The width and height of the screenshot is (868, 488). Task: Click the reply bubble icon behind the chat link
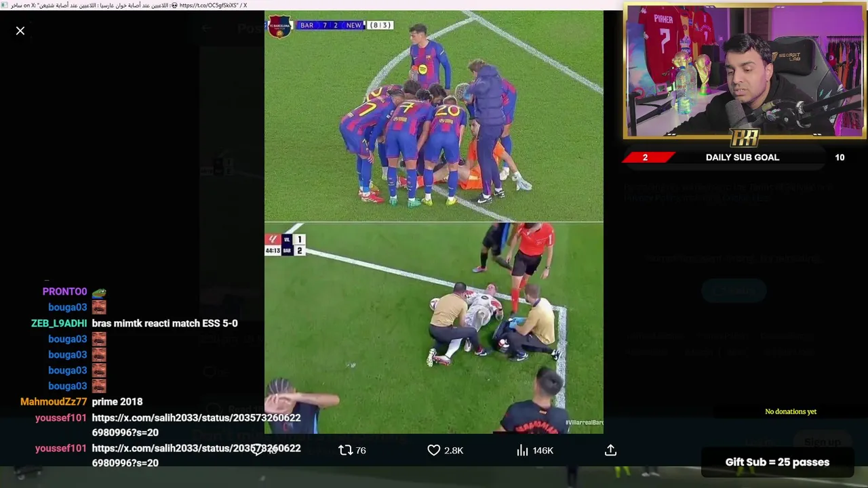(258, 450)
